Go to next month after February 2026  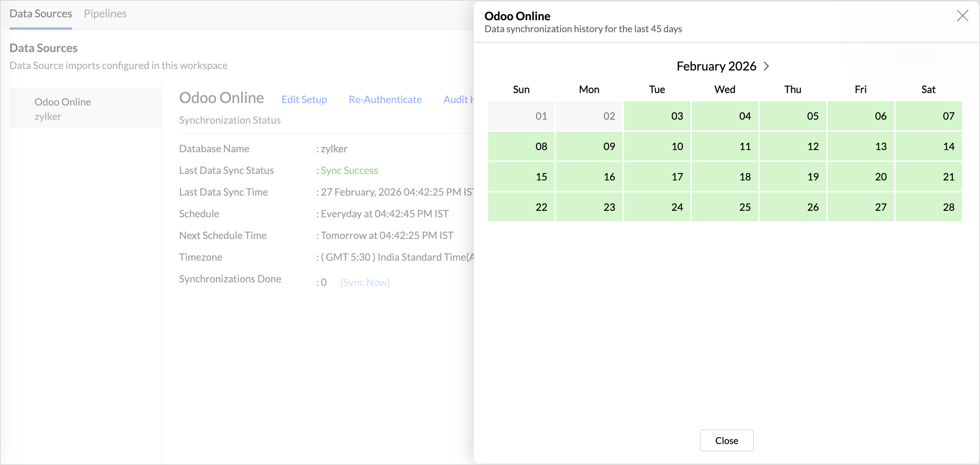(766, 66)
